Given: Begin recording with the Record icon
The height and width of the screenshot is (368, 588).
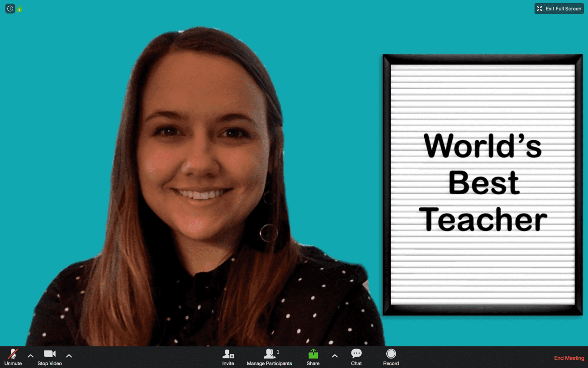Looking at the screenshot, I should 391,354.
